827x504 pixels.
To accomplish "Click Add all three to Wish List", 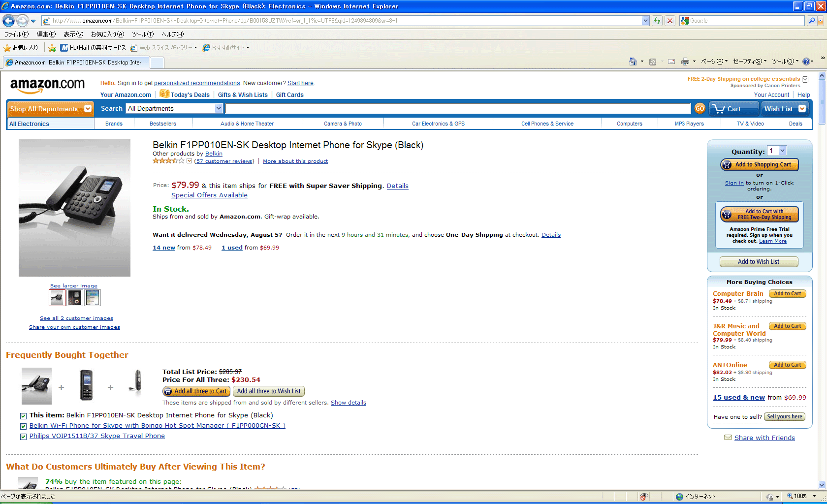I will tap(269, 391).
